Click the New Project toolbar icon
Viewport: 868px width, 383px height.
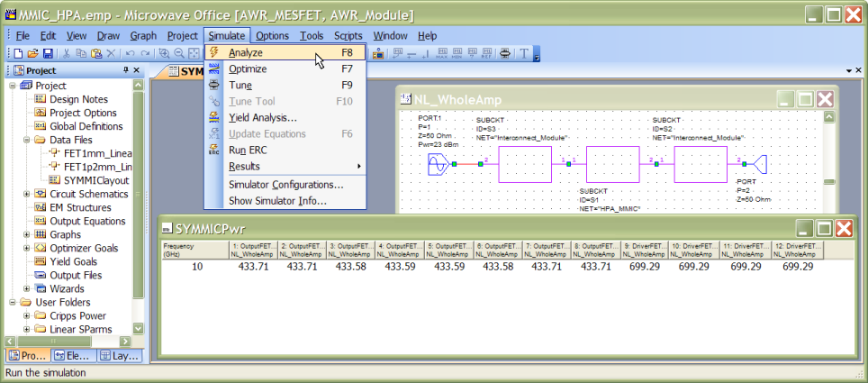[x=19, y=54]
